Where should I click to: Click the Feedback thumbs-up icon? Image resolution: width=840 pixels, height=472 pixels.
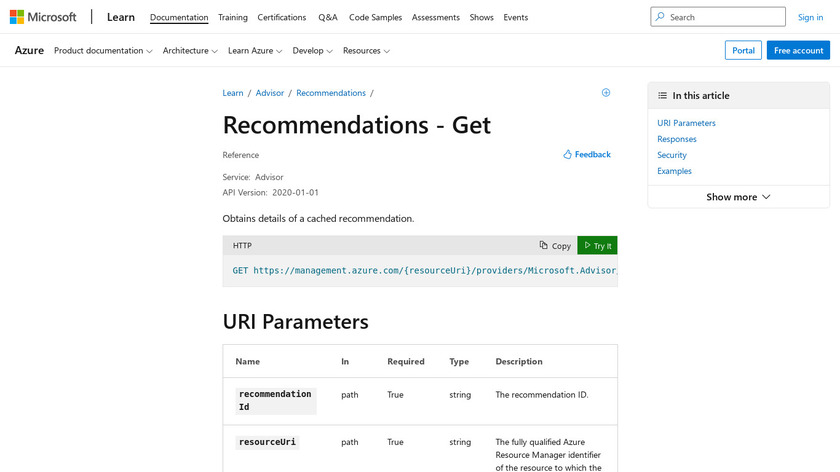[x=568, y=155]
